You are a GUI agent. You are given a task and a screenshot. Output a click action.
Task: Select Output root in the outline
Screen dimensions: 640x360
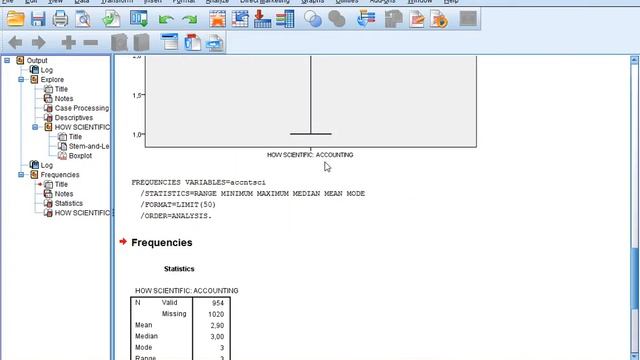pyautogui.click(x=37, y=60)
